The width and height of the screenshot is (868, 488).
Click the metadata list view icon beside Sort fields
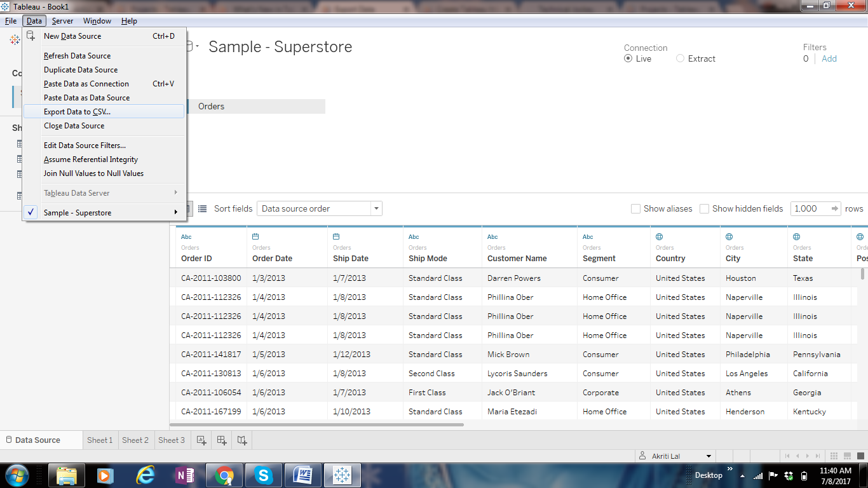tap(202, 208)
